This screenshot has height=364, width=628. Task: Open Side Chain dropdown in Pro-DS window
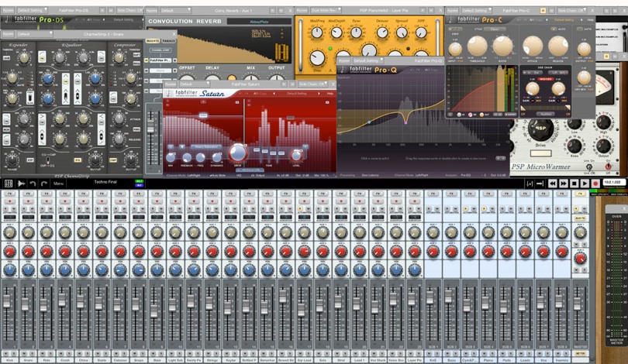[x=129, y=10]
